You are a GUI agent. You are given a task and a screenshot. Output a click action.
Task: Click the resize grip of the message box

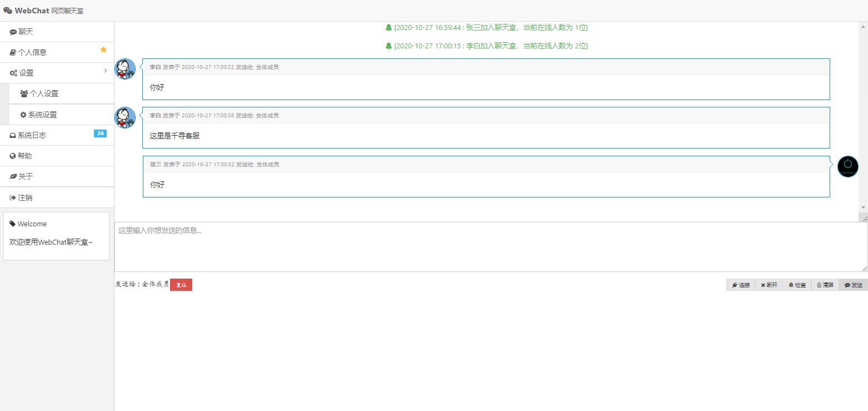pos(864,268)
